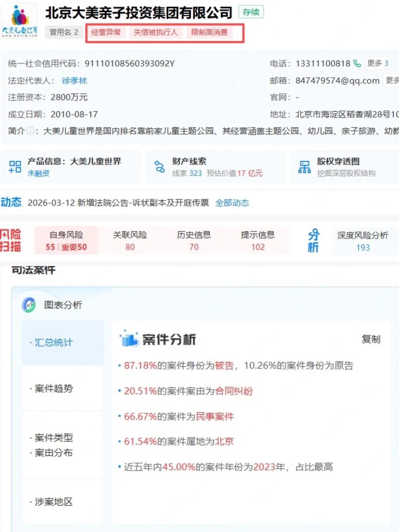View 全部动态 link
This screenshot has height=532, width=399.
(232, 203)
